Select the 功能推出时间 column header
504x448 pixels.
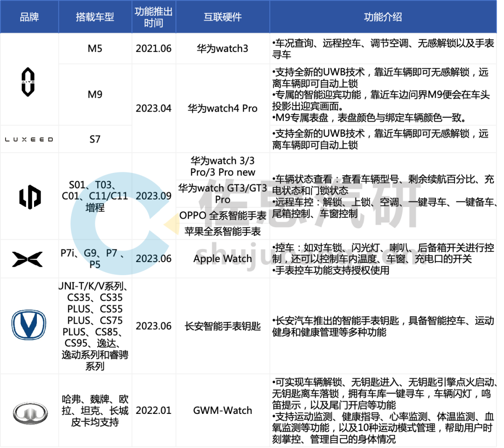coord(154,17)
